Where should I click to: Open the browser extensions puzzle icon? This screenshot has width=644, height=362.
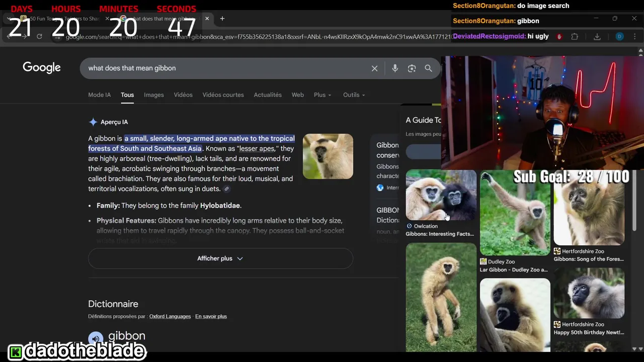(x=575, y=37)
